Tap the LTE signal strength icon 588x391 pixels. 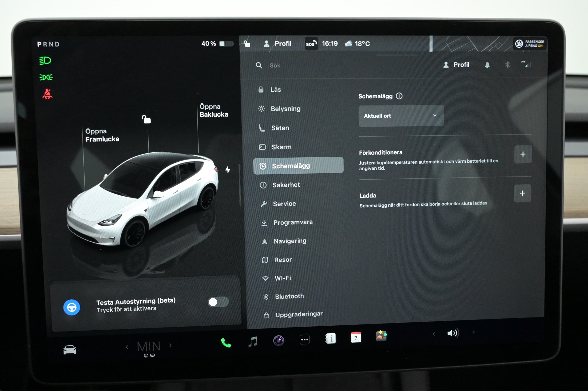[x=525, y=64]
